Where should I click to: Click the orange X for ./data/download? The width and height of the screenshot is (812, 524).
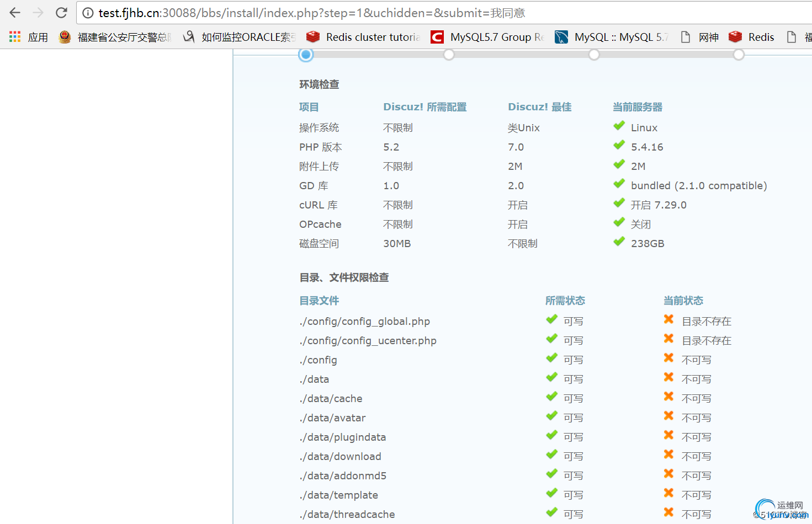pyautogui.click(x=668, y=455)
